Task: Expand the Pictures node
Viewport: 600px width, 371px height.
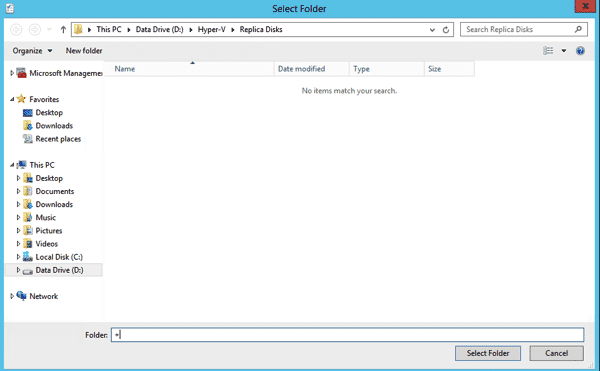Action: tap(18, 230)
